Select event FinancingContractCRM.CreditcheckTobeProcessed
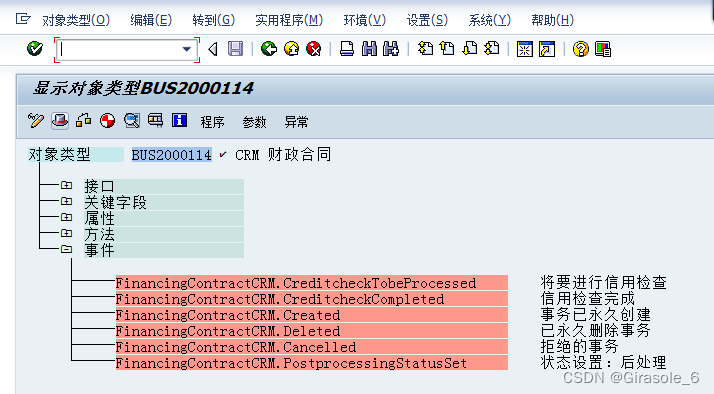Image resolution: width=714 pixels, height=394 pixels. (311, 283)
